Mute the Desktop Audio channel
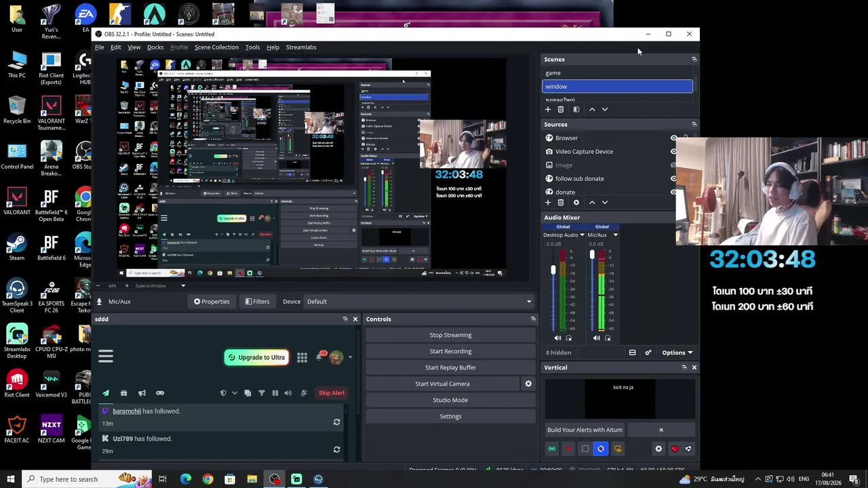This screenshot has height=488, width=868. [557, 338]
